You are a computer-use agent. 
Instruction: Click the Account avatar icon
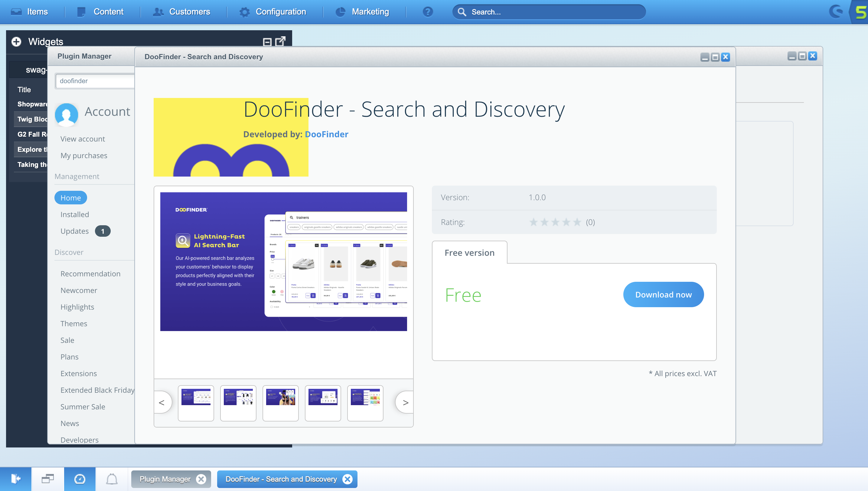(x=67, y=114)
